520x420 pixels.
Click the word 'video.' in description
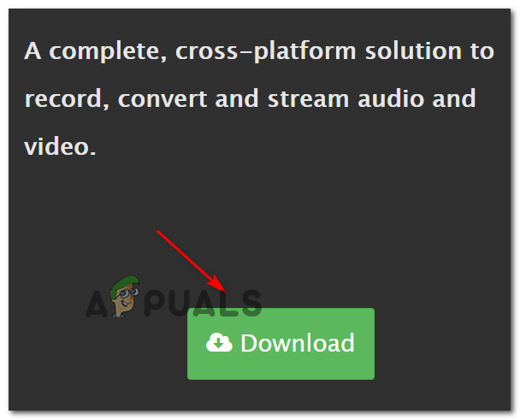pyautogui.click(x=60, y=146)
